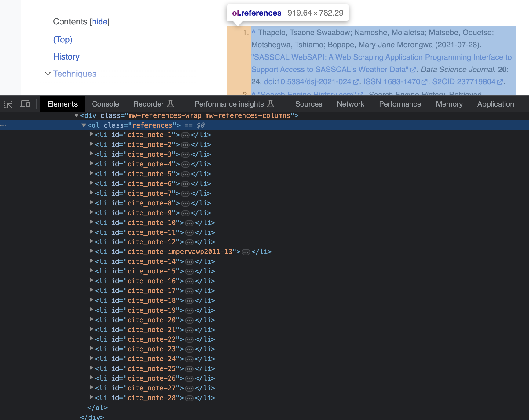Collapse the Techniques section in contents
The width and height of the screenshot is (529, 420).
[x=47, y=74]
